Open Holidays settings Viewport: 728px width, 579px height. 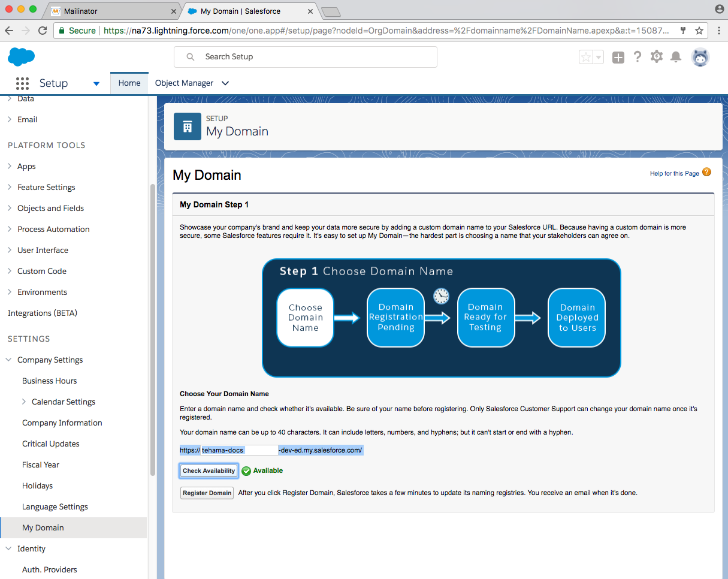tap(38, 486)
